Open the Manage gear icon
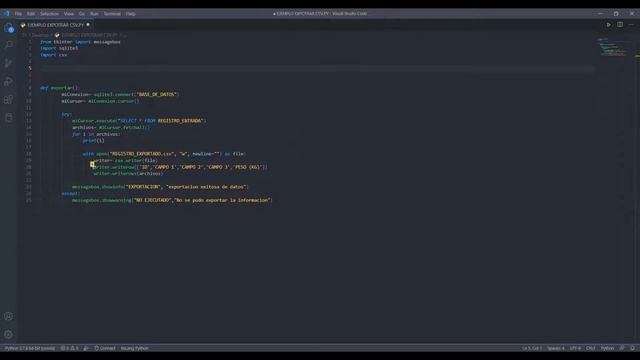This screenshot has width=640, height=360. pyautogui.click(x=9, y=334)
